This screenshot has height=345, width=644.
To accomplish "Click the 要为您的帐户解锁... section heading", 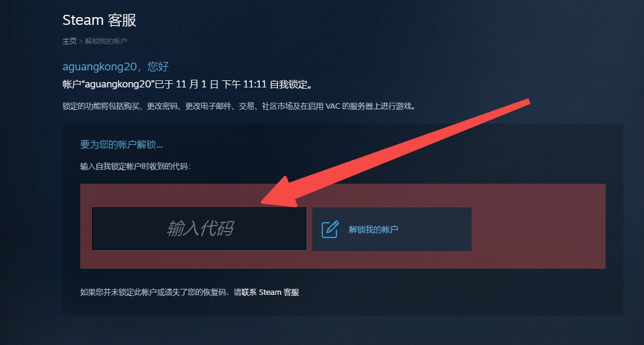I will coord(122,145).
